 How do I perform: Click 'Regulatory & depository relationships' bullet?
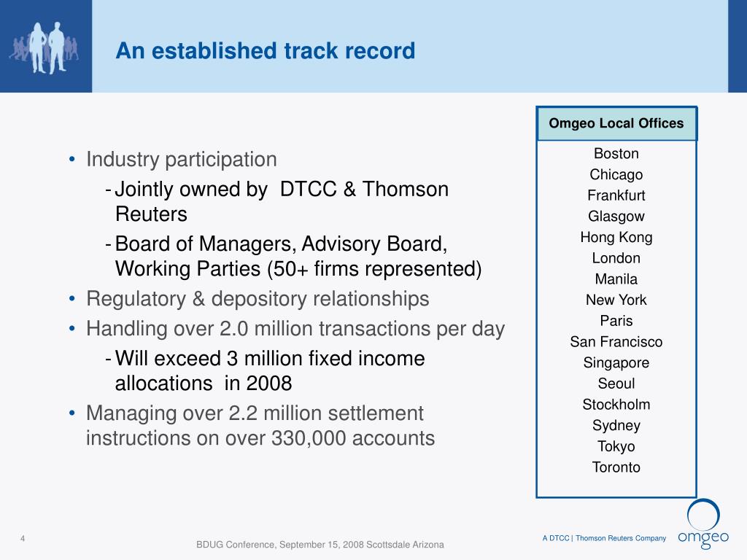258,299
